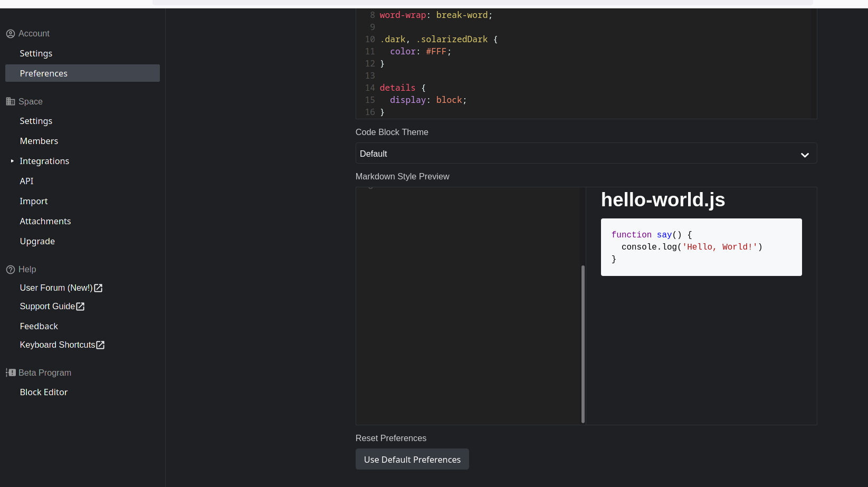
Task: Open the Upgrade page
Action: point(37,241)
